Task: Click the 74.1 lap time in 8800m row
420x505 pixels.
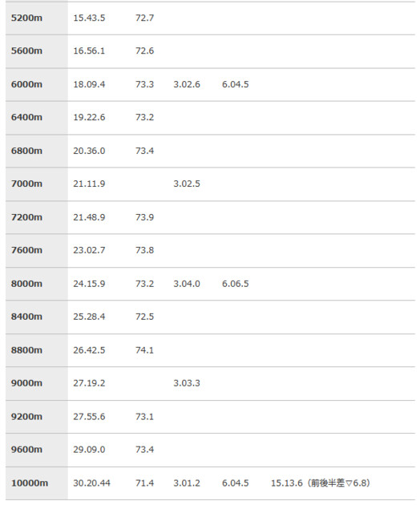Action: [x=144, y=350]
